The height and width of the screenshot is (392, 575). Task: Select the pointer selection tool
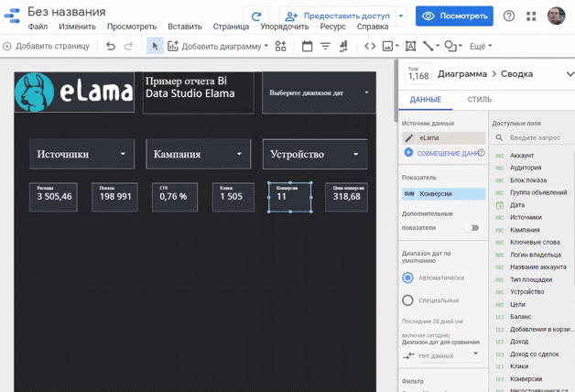pos(155,46)
